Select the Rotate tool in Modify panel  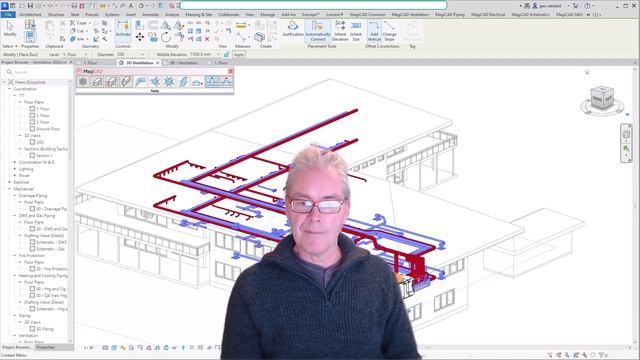(x=166, y=38)
